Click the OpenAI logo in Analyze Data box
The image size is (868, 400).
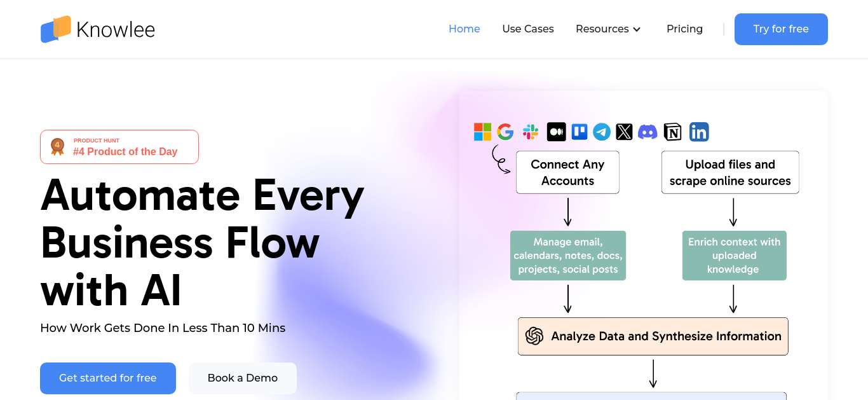tap(534, 336)
